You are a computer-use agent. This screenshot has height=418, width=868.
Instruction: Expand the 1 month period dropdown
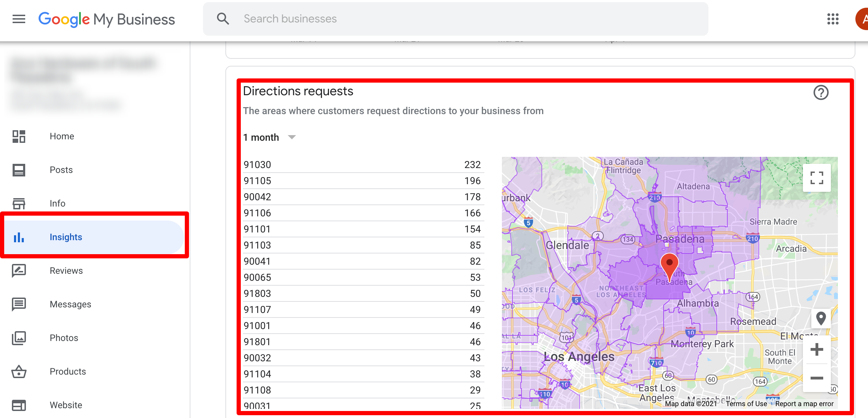[x=269, y=137]
